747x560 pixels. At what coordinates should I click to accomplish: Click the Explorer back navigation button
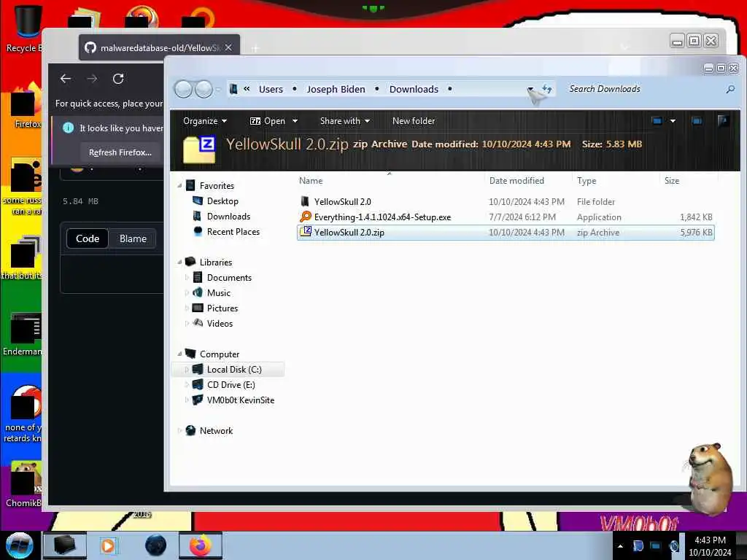(183, 89)
